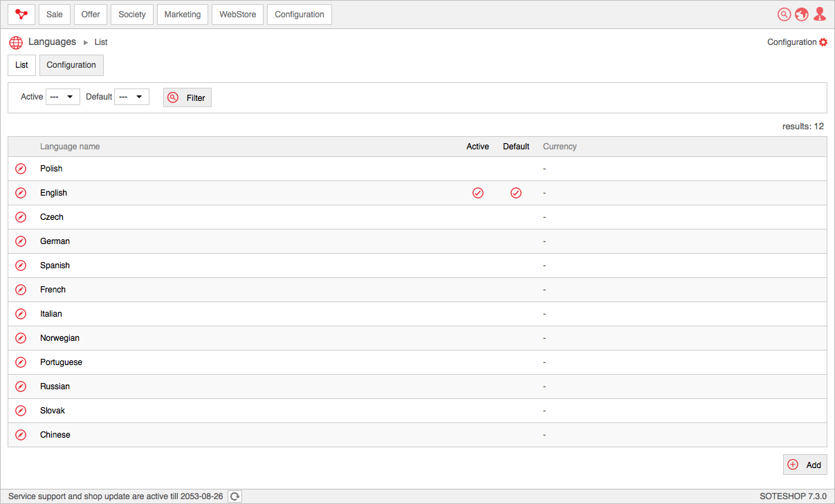Click the Default column header
The width and height of the screenshot is (835, 504).
coord(516,147)
